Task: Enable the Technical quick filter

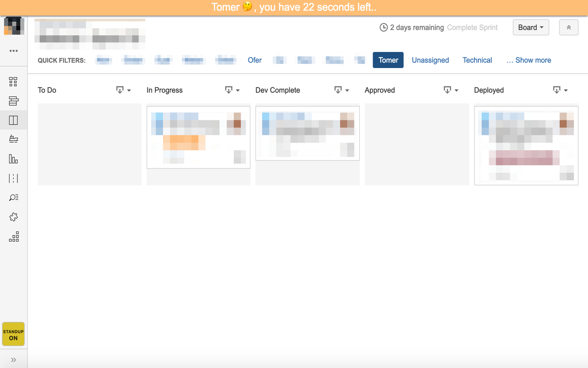Action: click(x=477, y=60)
